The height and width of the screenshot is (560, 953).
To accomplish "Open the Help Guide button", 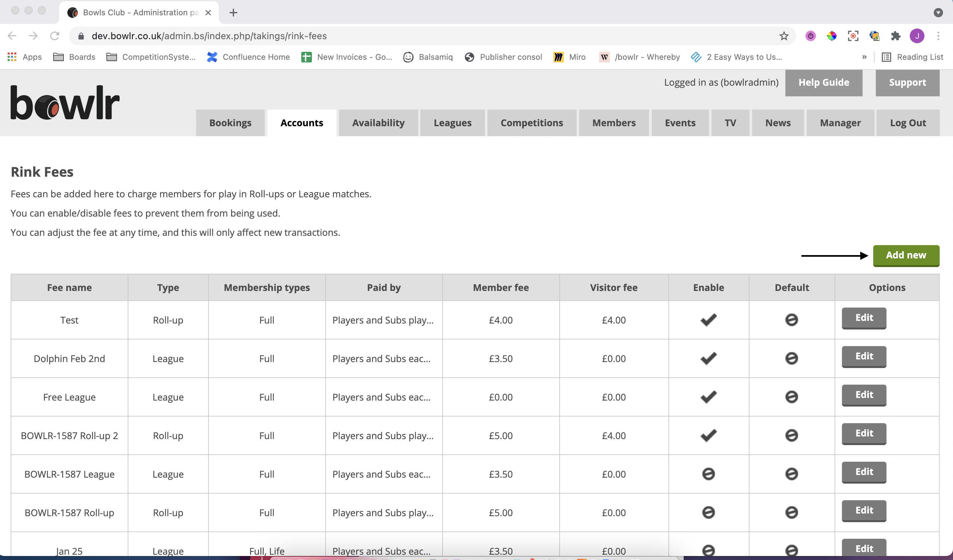I will pyautogui.click(x=824, y=83).
